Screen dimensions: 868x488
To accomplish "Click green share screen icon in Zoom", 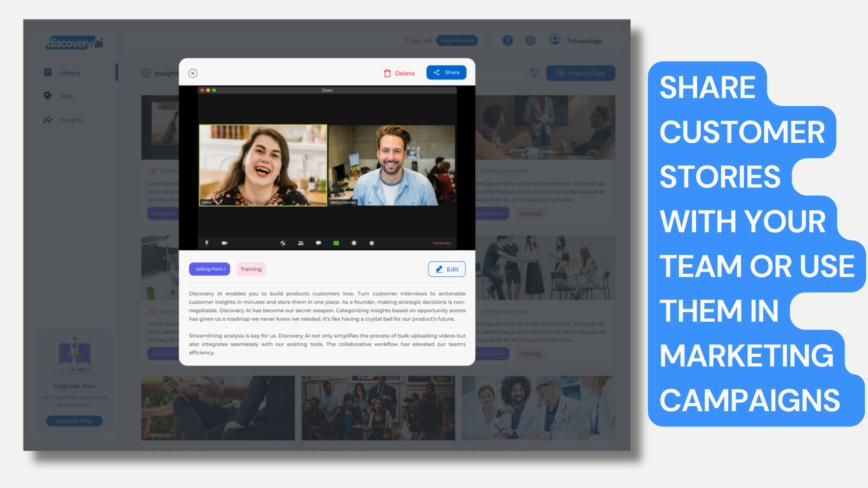I will [336, 243].
